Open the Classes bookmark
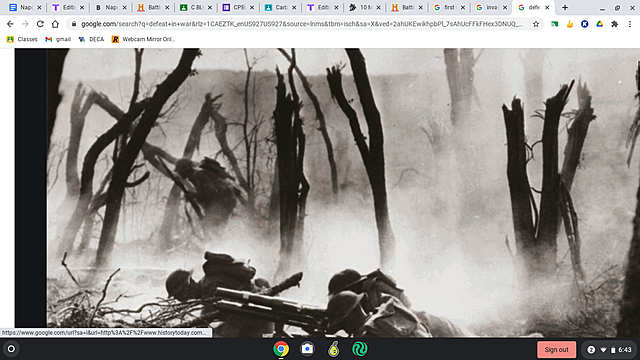The width and height of the screenshot is (640, 360). [22, 39]
